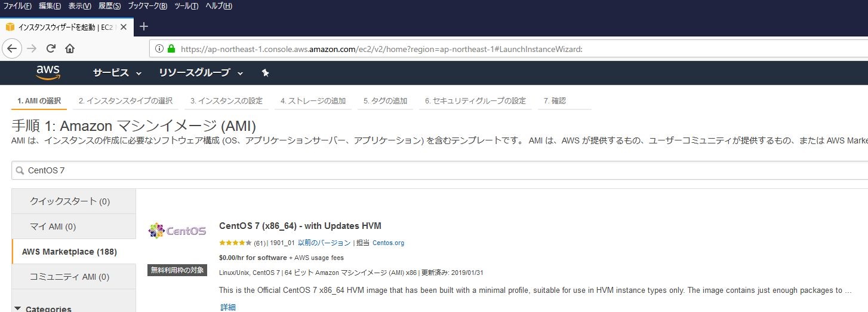Viewport: 868px width, 312px height.
Task: Click the AMI search field containing CentOS 7
Action: click(439, 170)
